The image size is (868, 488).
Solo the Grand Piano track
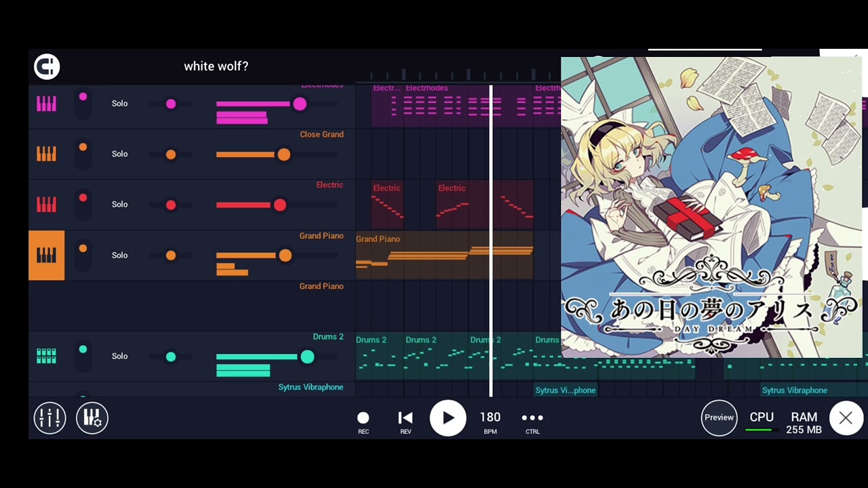tap(119, 256)
